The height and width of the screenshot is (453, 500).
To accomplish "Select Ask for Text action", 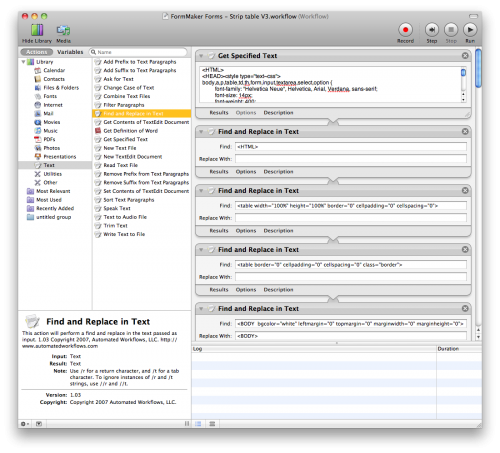I will pos(118,79).
